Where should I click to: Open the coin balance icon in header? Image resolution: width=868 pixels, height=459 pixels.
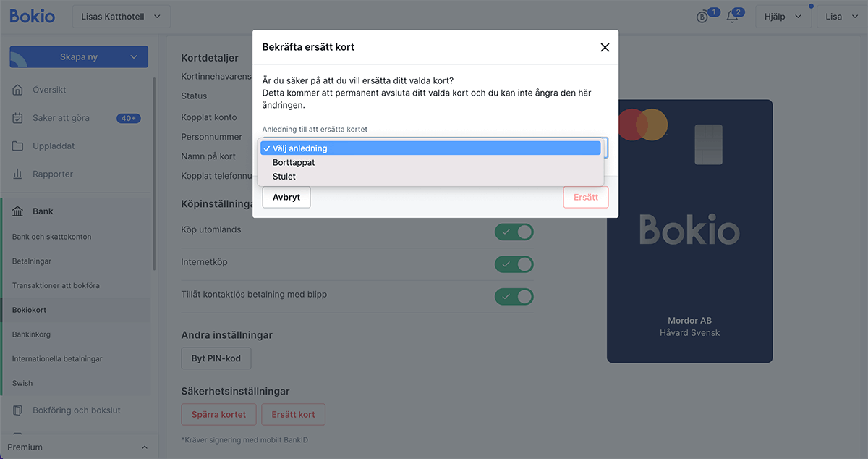coord(702,17)
